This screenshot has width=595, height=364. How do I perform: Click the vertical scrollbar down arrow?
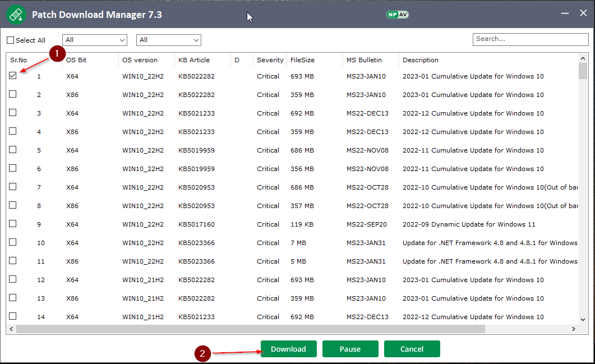(x=583, y=320)
